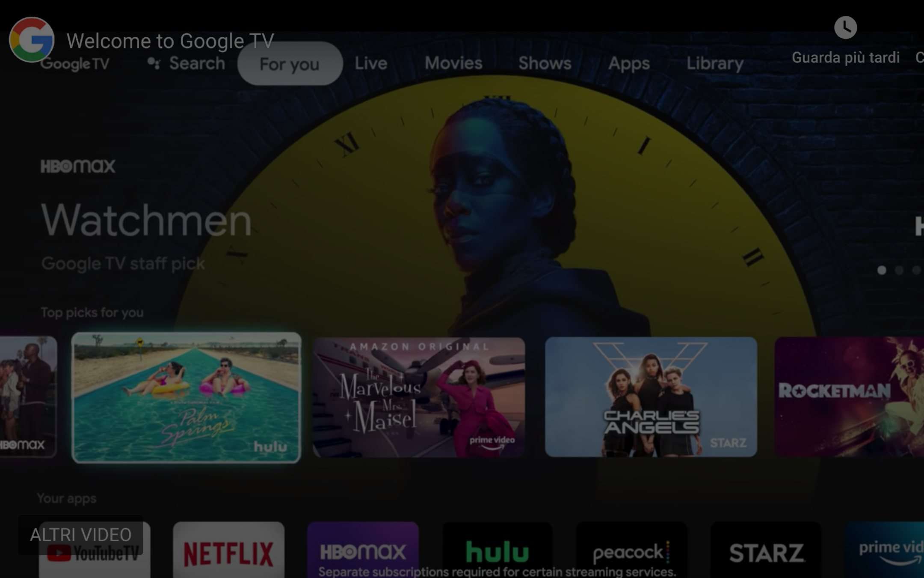Select first carousel dot indicator

[x=882, y=270]
